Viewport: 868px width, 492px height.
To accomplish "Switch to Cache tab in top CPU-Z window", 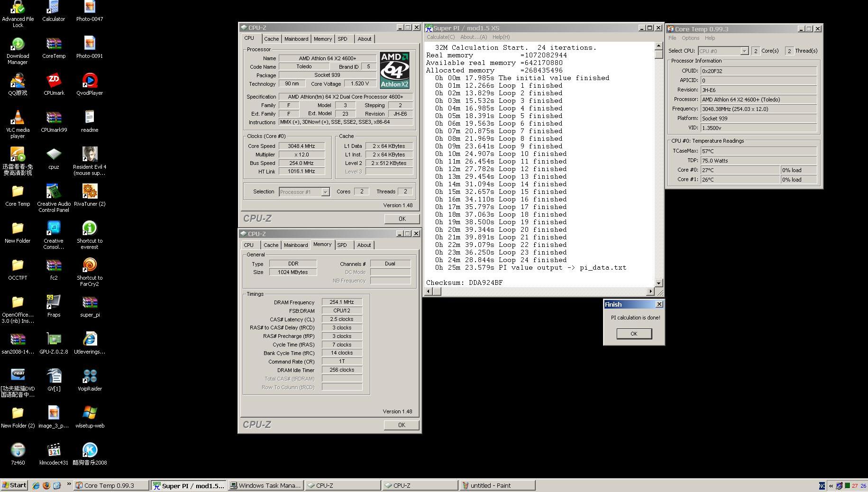I will [x=271, y=39].
